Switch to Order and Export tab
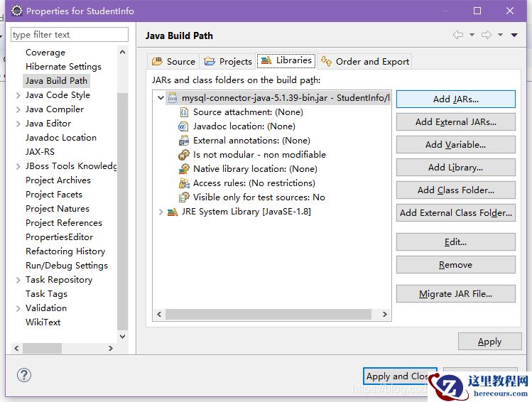 (365, 61)
